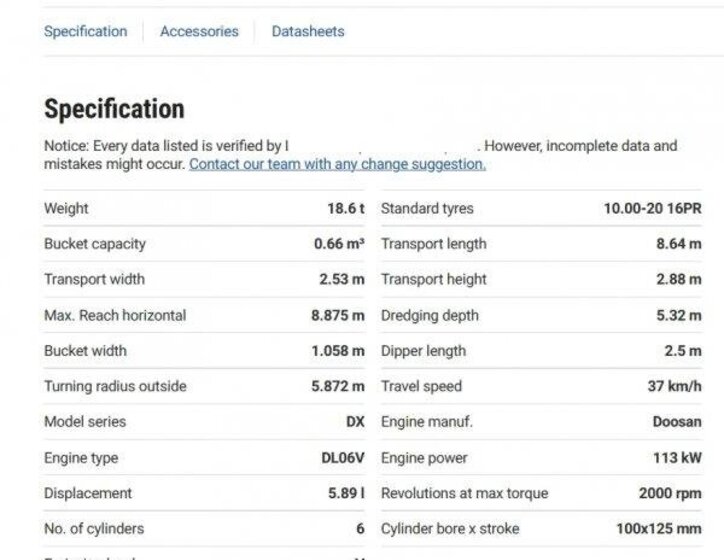Select the Weight value 18.6 t

(345, 208)
